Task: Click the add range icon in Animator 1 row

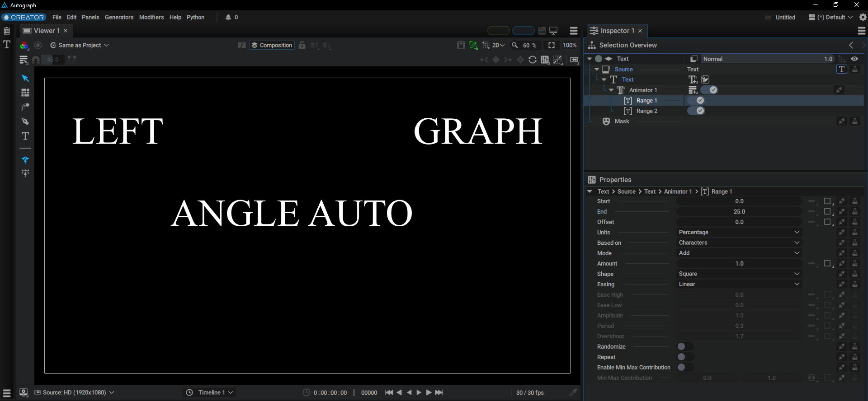Action: click(693, 90)
